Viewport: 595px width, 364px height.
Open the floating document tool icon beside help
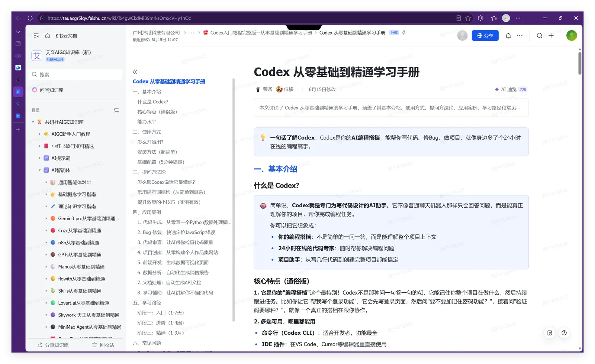[550, 333]
